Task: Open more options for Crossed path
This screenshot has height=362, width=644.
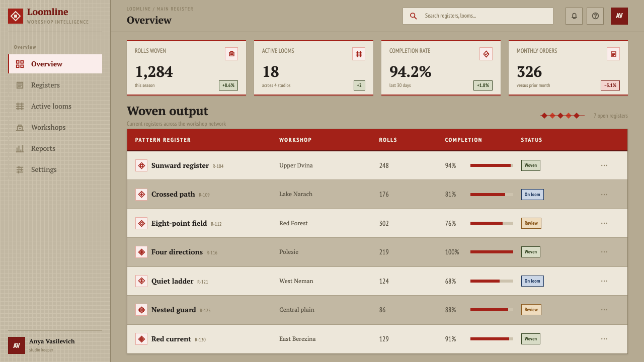Action: pyautogui.click(x=604, y=195)
